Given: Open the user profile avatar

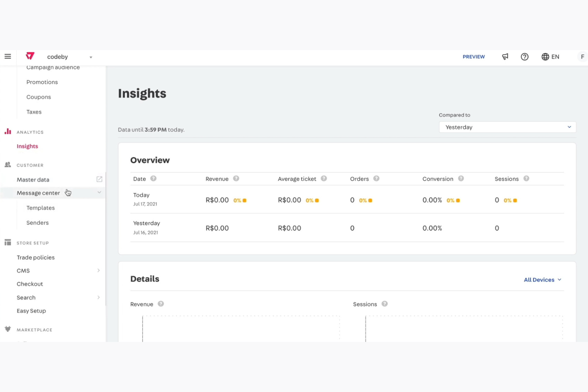Looking at the screenshot, I should [582, 57].
